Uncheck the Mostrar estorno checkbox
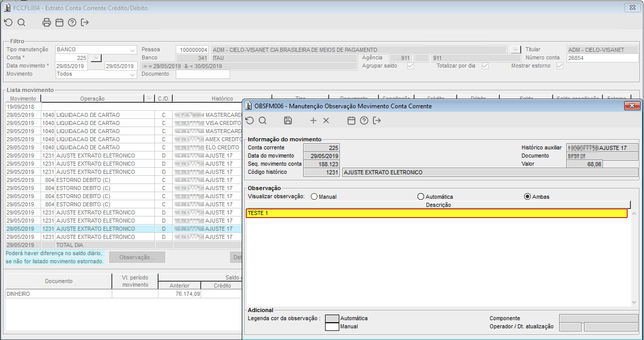Viewport: 644px width, 340px height. click(560, 66)
